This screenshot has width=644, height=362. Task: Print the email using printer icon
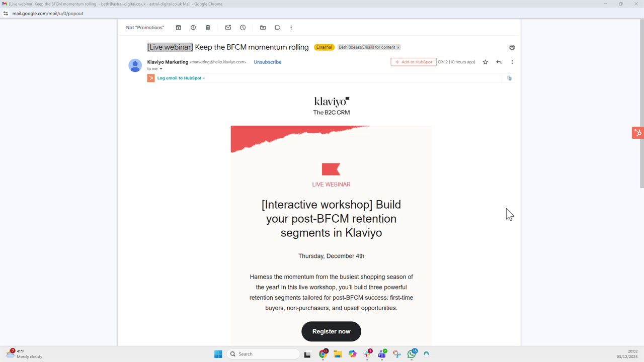(512, 47)
